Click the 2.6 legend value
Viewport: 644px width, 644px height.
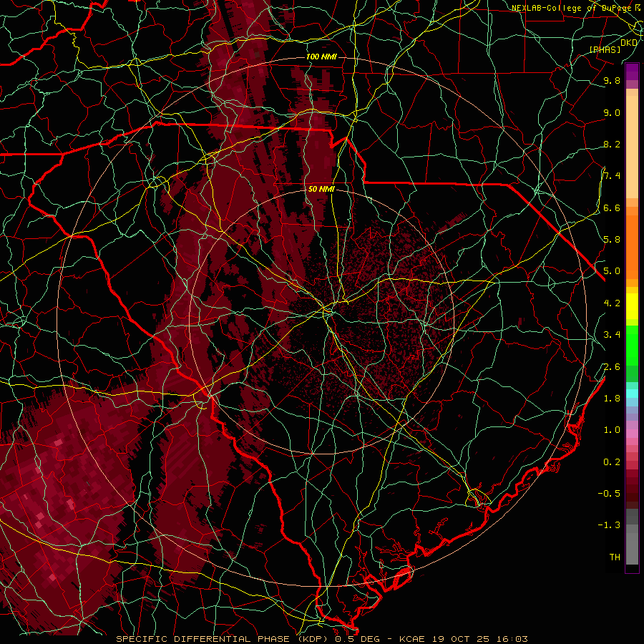click(612, 367)
